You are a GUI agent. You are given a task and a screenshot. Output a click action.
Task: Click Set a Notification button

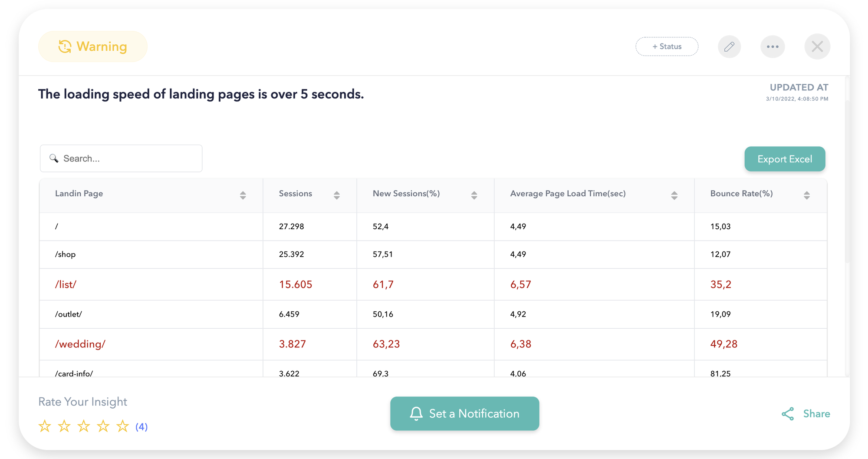[464, 413]
